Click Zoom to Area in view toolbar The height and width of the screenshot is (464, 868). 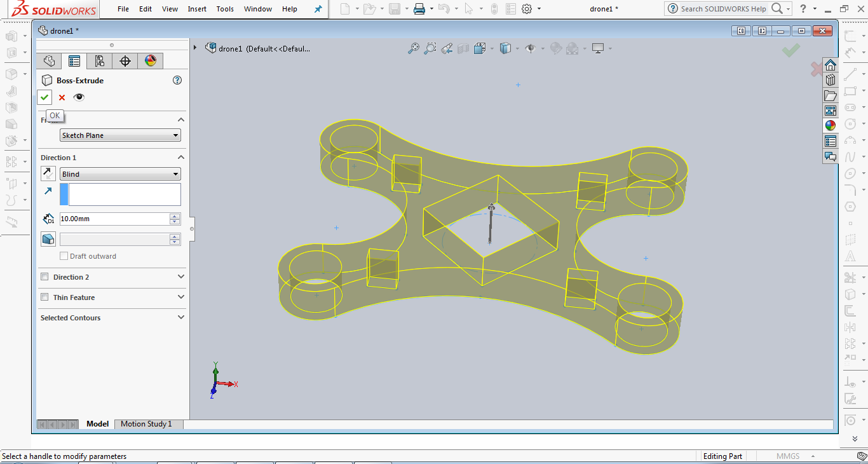[430, 48]
